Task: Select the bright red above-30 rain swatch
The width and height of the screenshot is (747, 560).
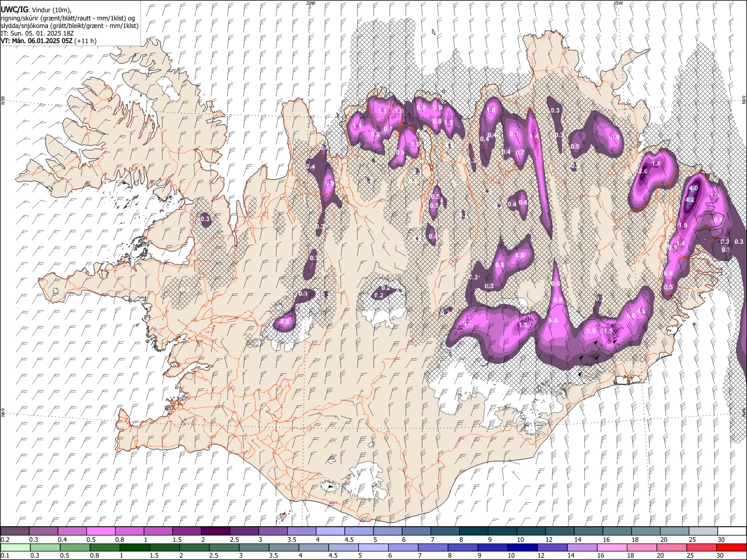Action: (x=732, y=547)
